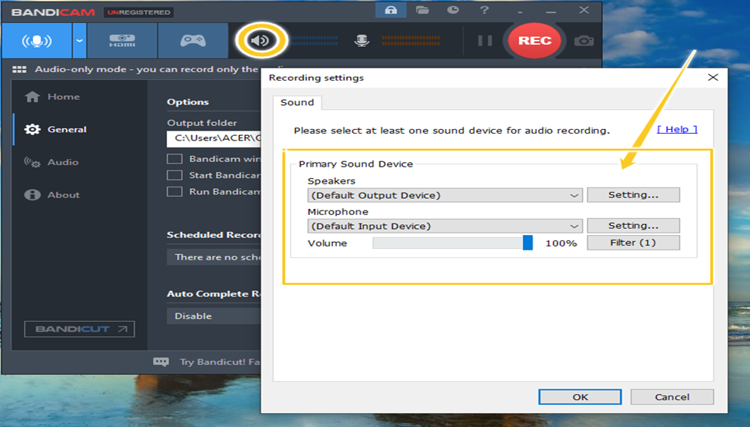Viewport: 750px width, 427px height.
Task: Switch to HDMI device recording mode
Action: [122, 41]
